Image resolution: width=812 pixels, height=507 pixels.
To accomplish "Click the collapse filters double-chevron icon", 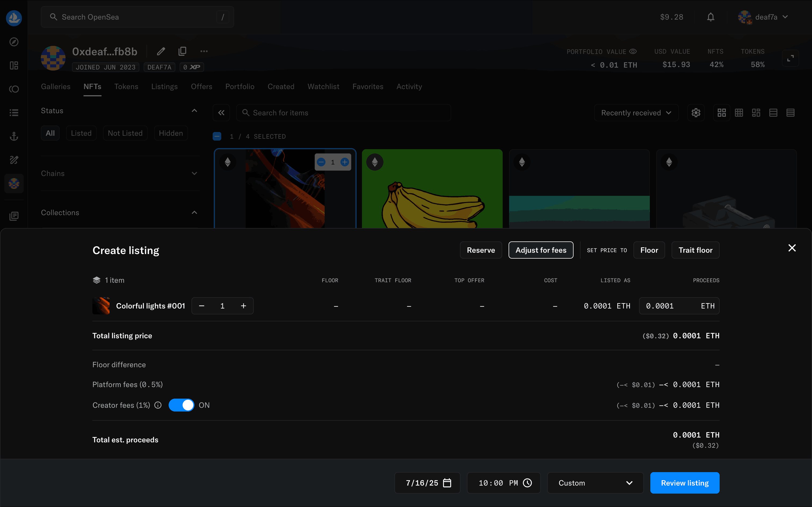I will 221,113.
